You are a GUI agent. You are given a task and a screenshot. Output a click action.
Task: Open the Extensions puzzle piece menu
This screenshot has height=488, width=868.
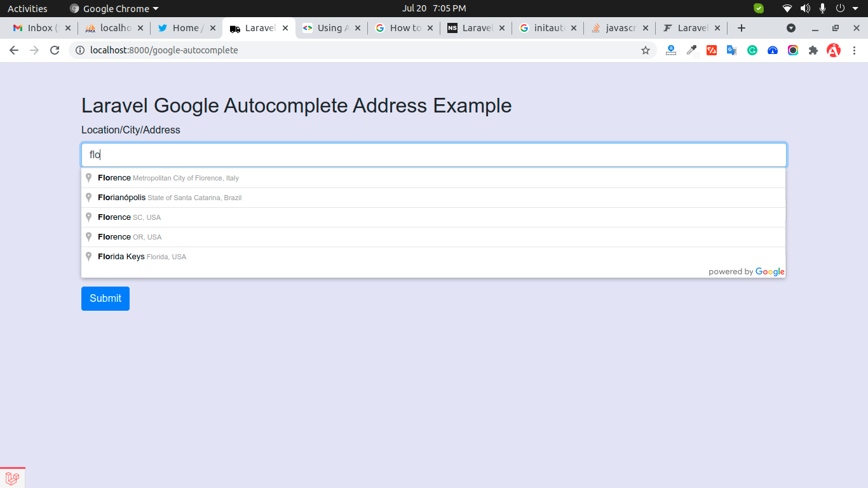click(813, 50)
